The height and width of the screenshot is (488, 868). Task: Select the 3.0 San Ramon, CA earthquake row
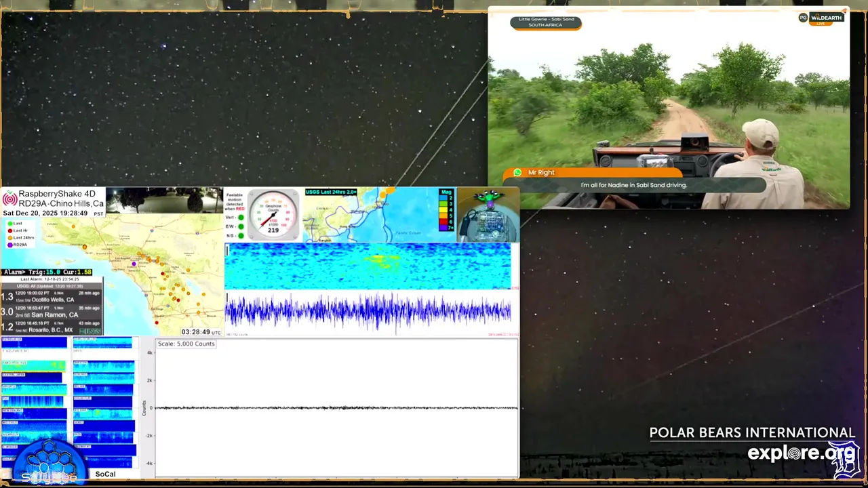coord(52,312)
